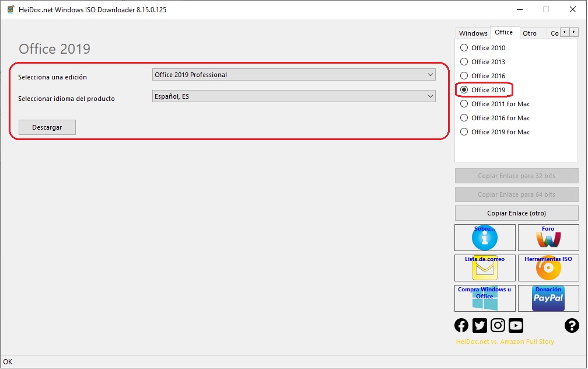This screenshot has height=369, width=588.
Task: Click the help question mark icon
Action: [572, 326]
